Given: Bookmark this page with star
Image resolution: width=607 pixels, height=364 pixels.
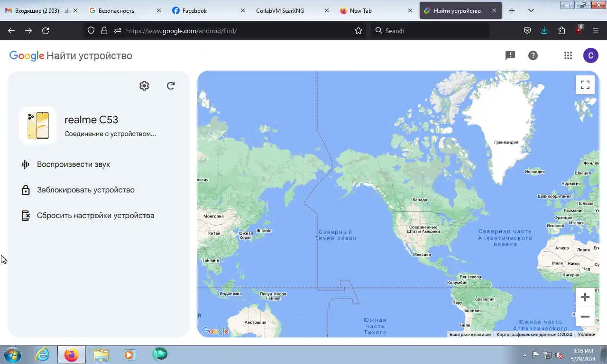Looking at the screenshot, I should (359, 31).
